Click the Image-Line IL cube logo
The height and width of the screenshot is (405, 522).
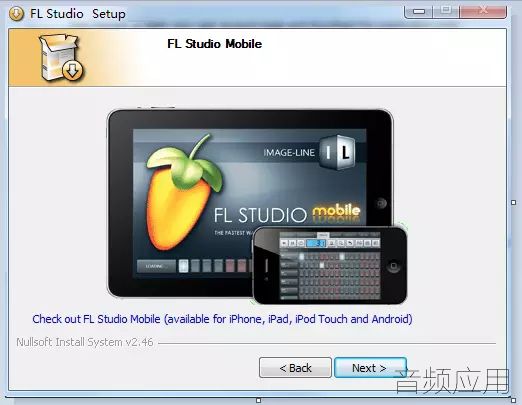point(337,152)
